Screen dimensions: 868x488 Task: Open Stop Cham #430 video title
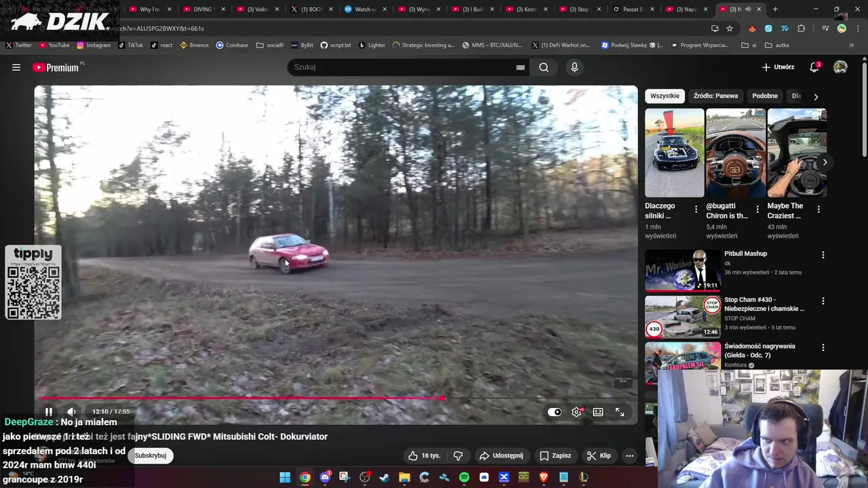click(x=764, y=304)
